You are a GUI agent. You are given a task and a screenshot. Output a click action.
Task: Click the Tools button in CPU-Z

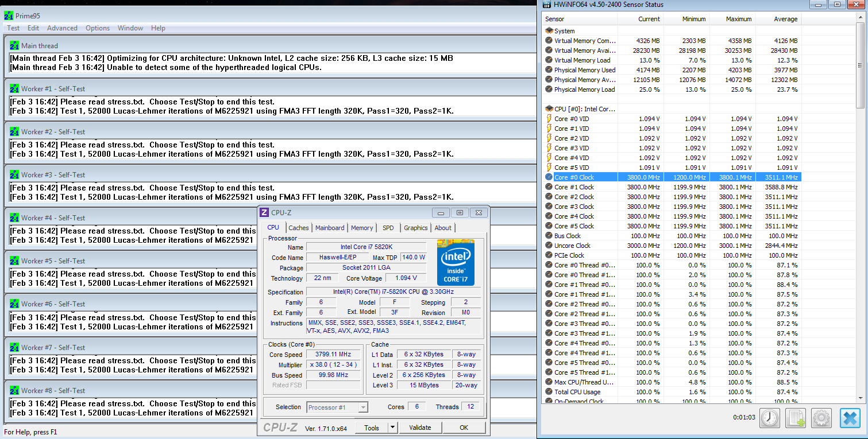tap(372, 428)
